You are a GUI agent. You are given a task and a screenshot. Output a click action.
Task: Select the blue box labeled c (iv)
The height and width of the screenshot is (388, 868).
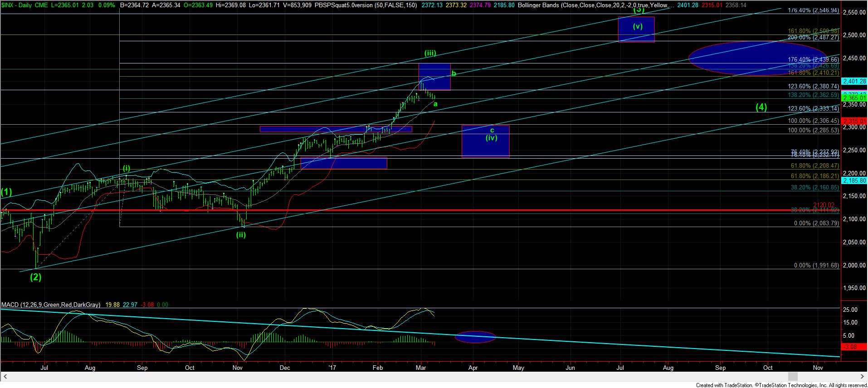pos(485,141)
